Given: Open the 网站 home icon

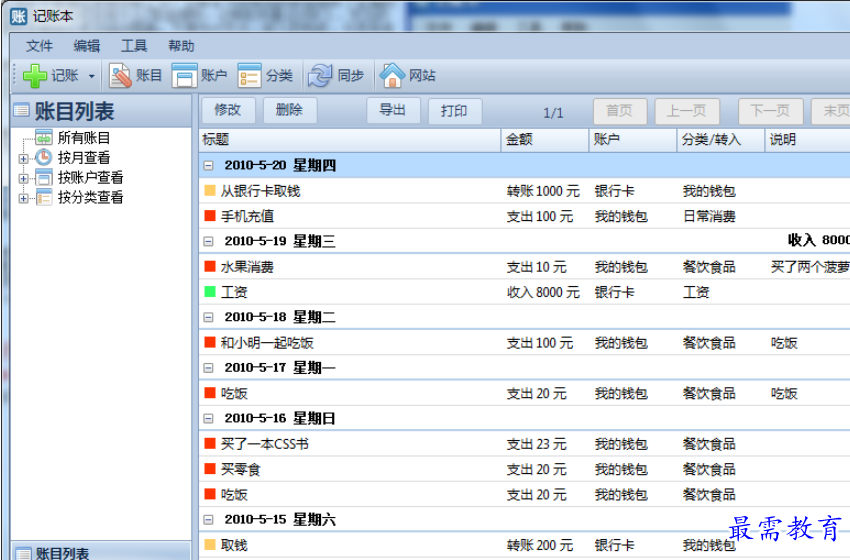Looking at the screenshot, I should point(392,76).
